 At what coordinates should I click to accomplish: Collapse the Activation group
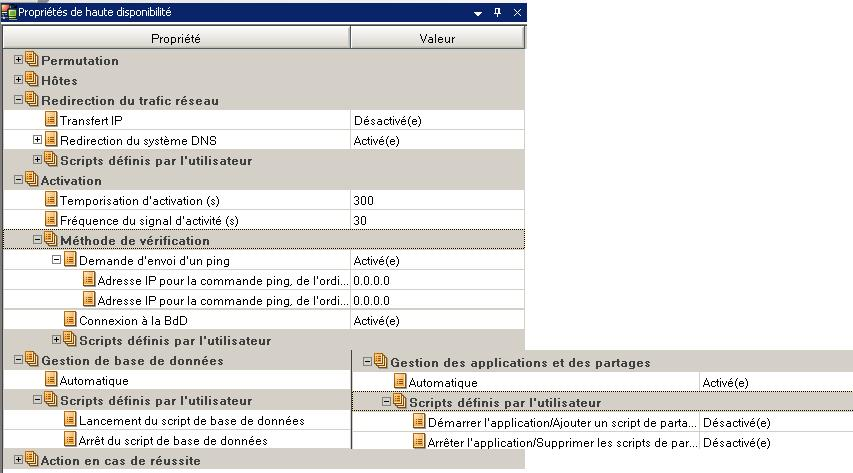(18, 180)
